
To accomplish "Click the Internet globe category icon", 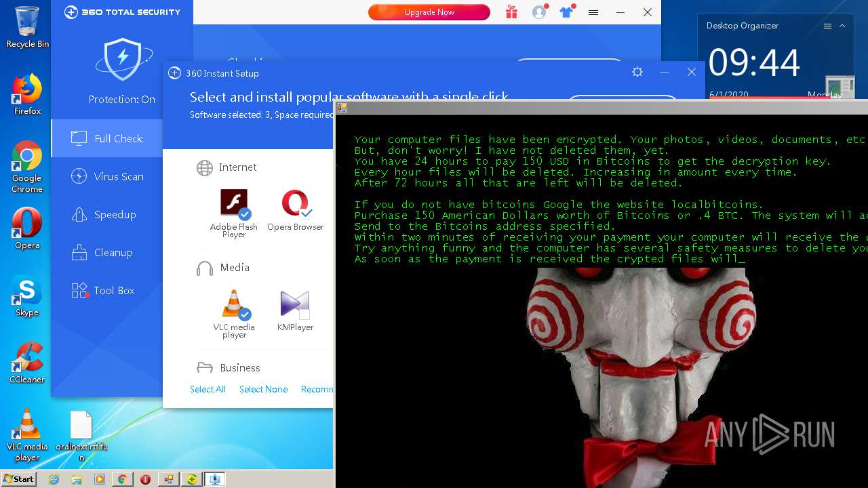I will tap(205, 167).
